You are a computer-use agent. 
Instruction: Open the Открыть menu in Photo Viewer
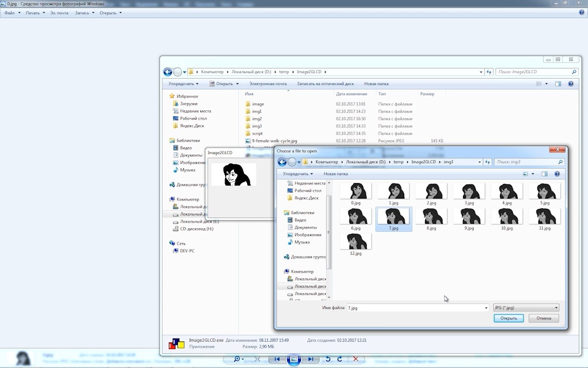click(110, 13)
